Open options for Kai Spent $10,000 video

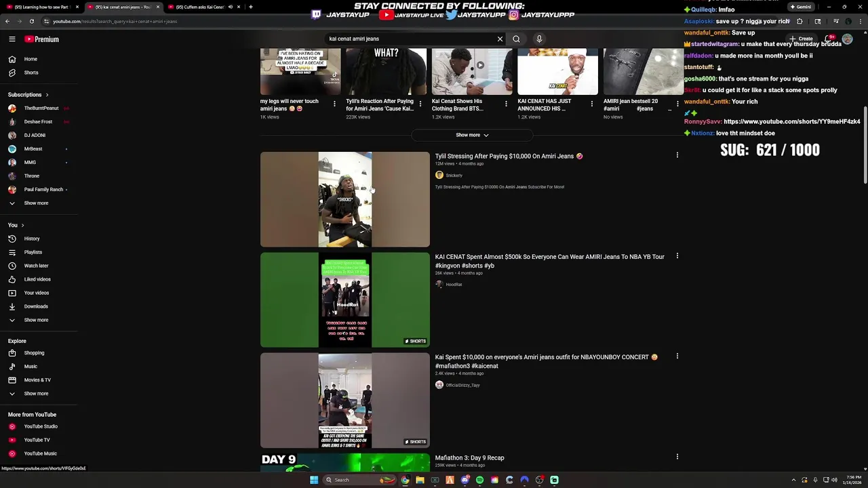point(677,357)
